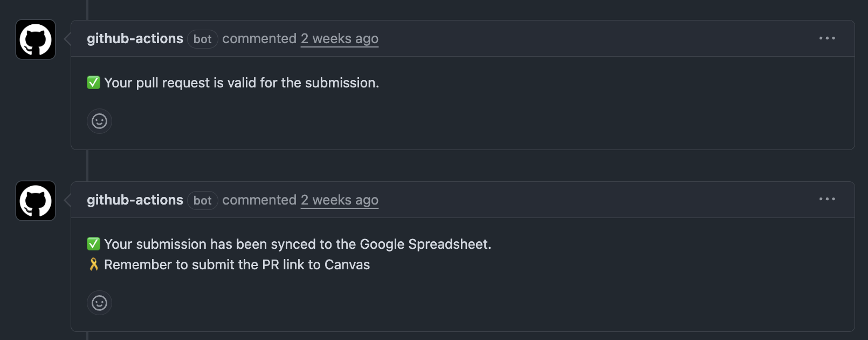Click the bot label on the Spreadsheet sync comment
Viewport: 868px width, 340px height.
[x=203, y=201]
